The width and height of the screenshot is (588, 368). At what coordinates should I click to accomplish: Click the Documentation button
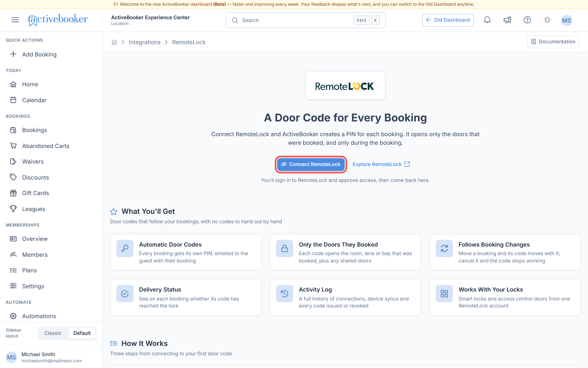pos(553,42)
